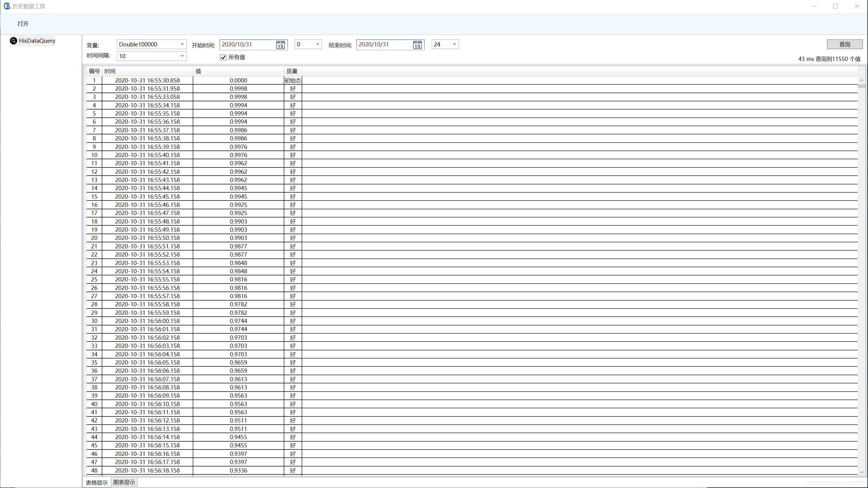868x488 pixels.
Task: Select time cell 2020-10-31 16:55:44.158
Action: 147,188
